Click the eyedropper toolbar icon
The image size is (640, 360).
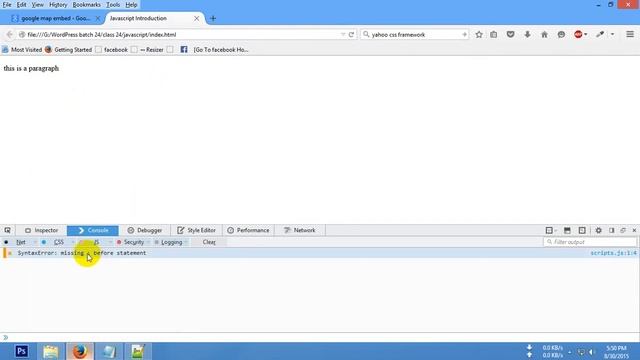tap(600, 35)
